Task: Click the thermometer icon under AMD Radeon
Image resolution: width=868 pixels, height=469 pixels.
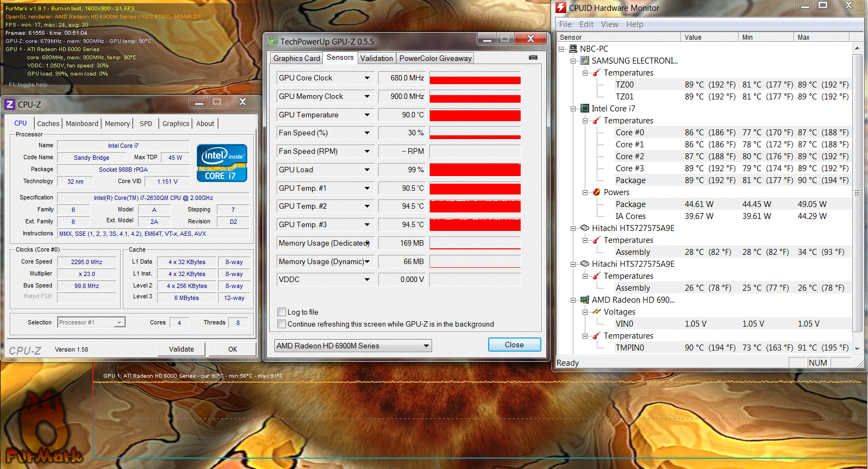Action: click(x=597, y=336)
